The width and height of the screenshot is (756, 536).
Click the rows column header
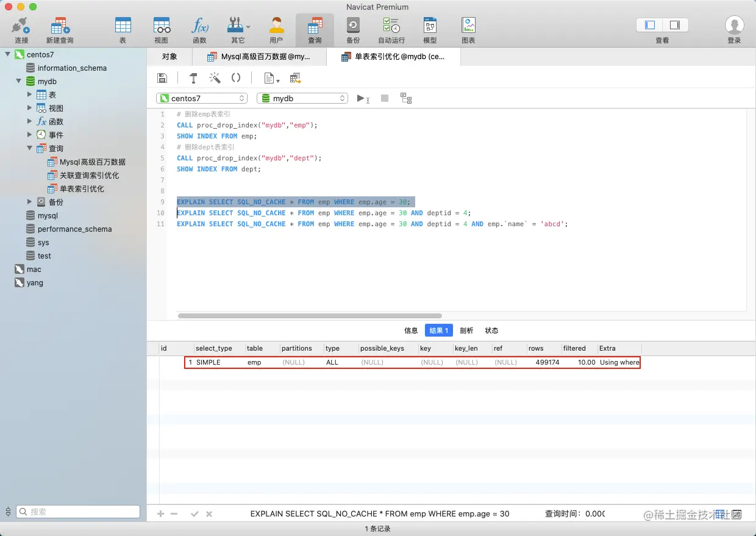click(544, 348)
